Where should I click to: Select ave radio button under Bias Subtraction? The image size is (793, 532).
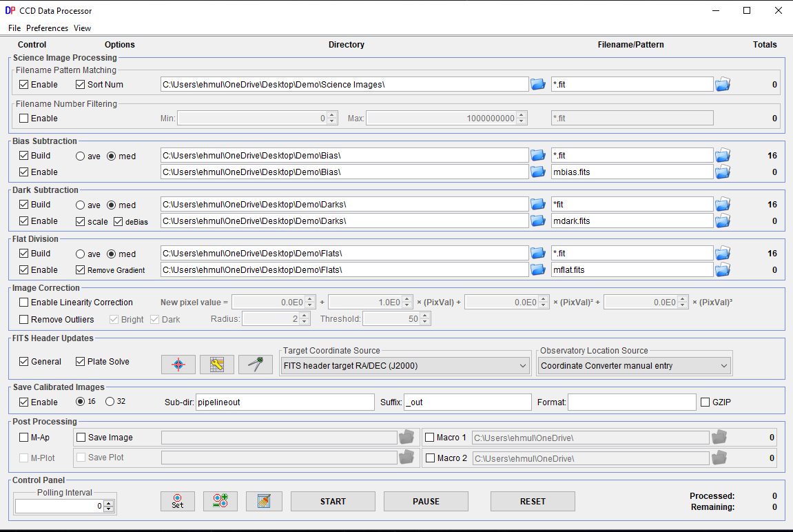pyautogui.click(x=81, y=156)
